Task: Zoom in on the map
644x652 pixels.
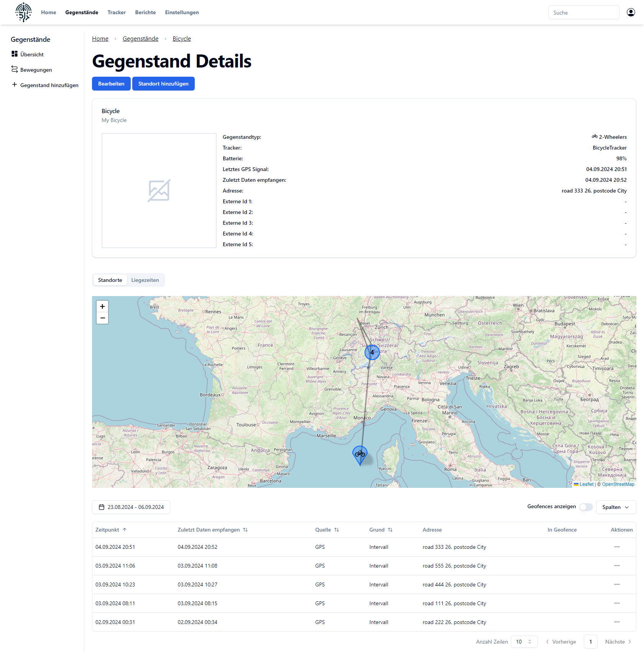Action: [102, 306]
